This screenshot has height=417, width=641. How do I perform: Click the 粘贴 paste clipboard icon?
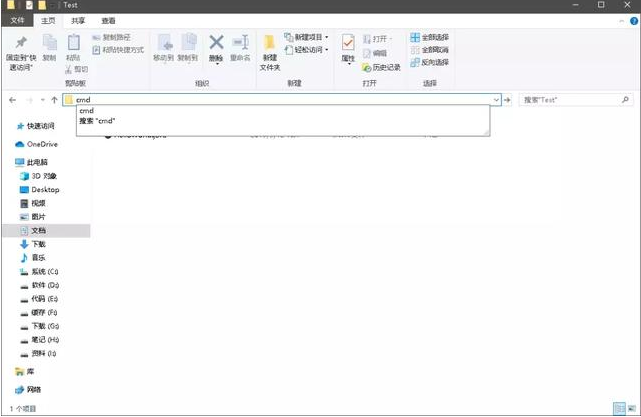click(x=73, y=43)
